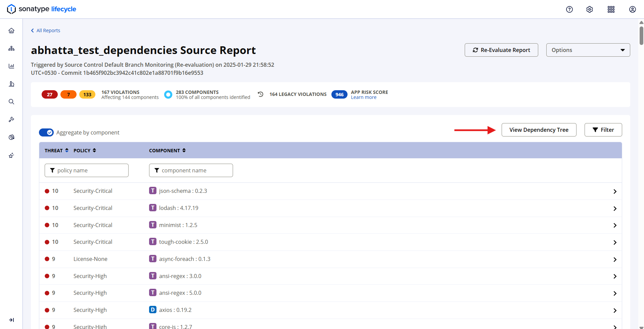The height and width of the screenshot is (329, 644).
Task: Click the legacy violations history icon
Action: coord(261,94)
